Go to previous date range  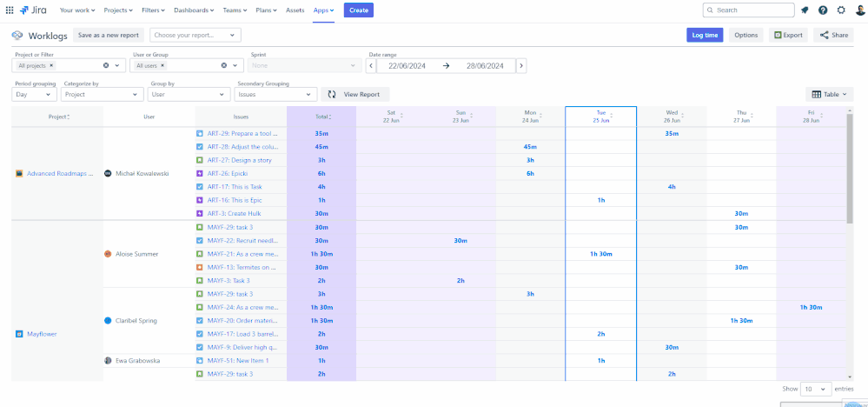[x=371, y=65]
